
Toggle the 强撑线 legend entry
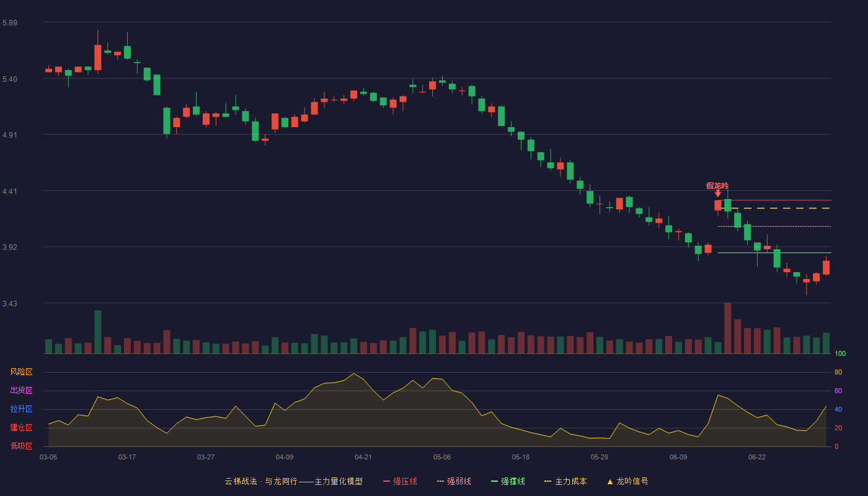tap(508, 481)
